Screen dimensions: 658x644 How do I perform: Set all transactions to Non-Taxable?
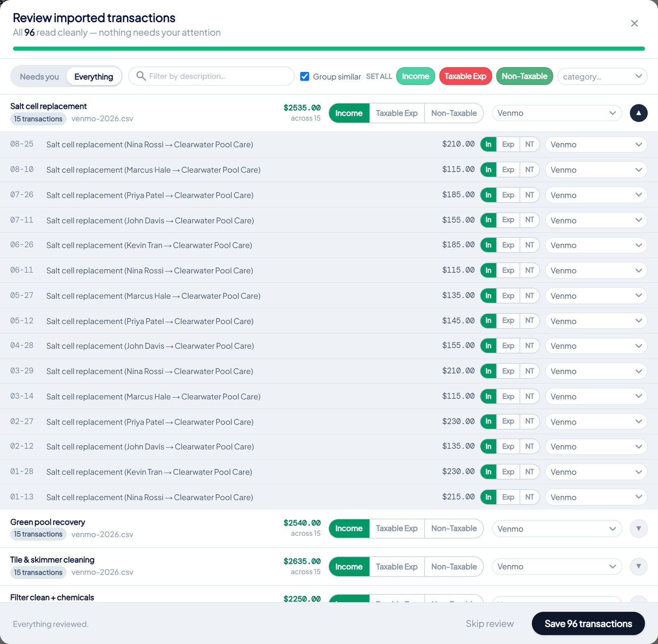(x=524, y=76)
